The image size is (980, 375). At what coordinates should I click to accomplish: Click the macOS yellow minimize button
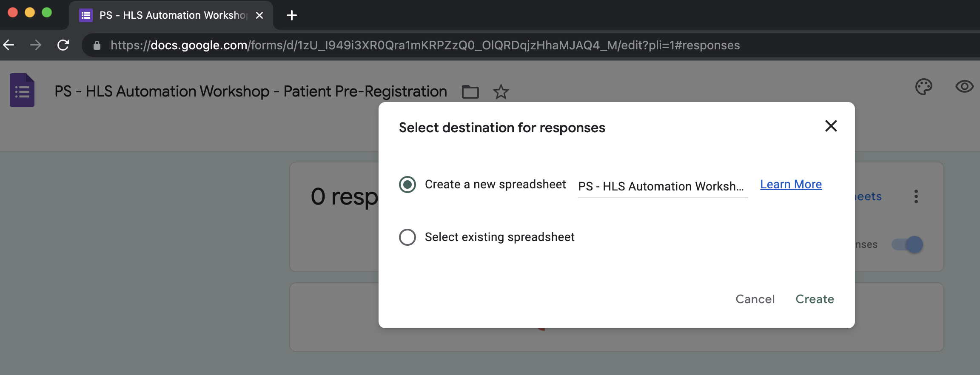(30, 13)
